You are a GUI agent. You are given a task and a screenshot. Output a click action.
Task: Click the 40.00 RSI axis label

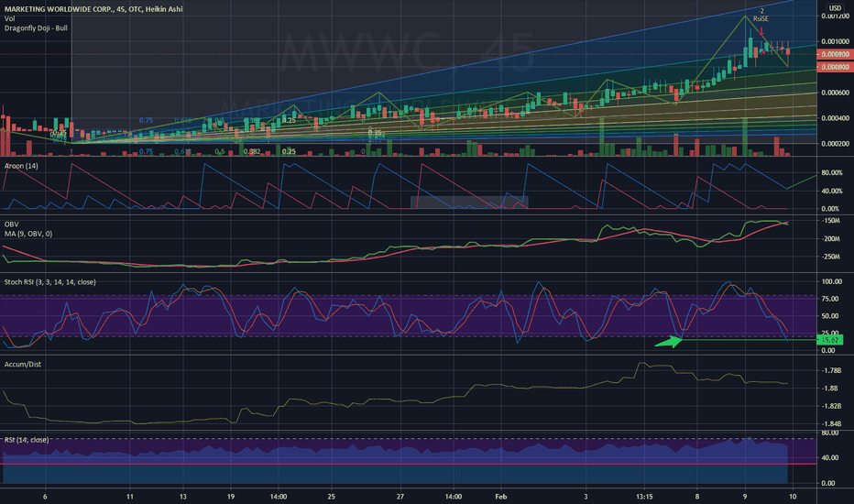coord(828,457)
